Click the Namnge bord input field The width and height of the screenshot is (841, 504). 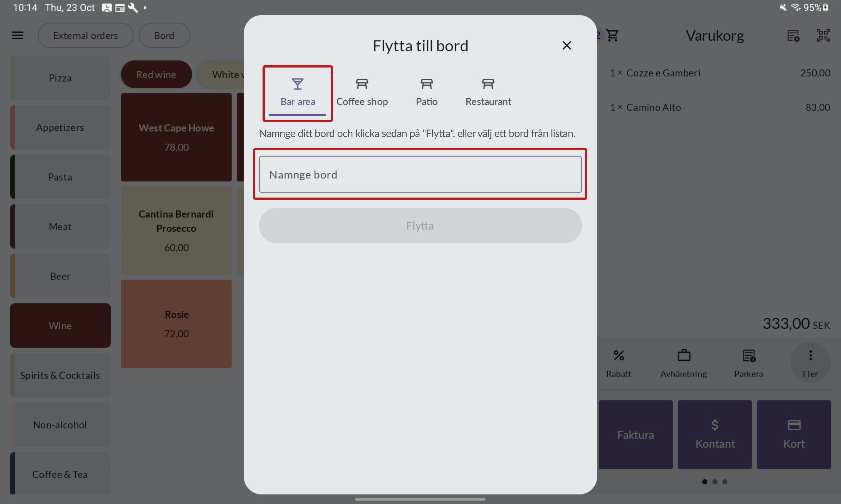click(420, 174)
